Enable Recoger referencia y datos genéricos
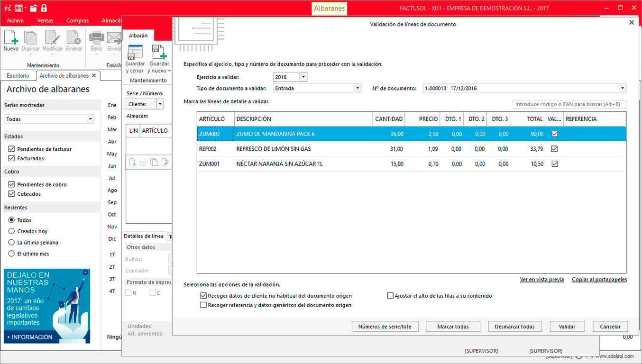 pos(204,305)
